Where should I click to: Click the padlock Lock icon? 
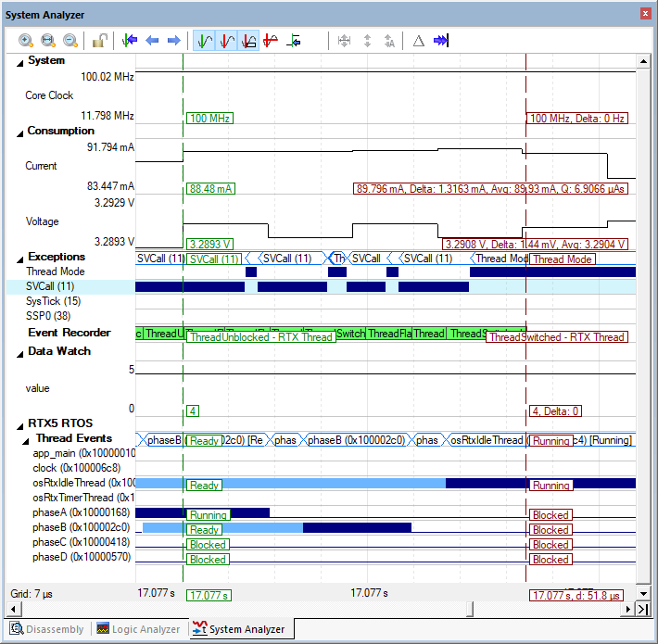click(98, 41)
